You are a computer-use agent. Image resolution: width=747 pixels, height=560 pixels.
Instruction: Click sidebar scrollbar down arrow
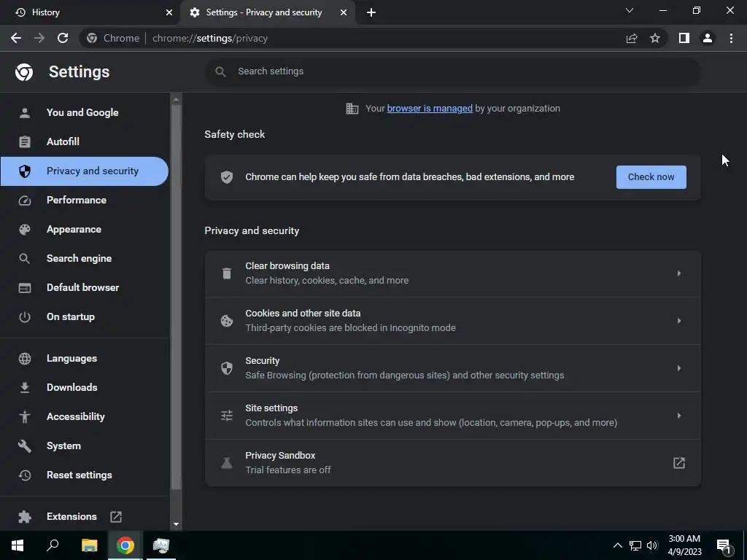[176, 524]
